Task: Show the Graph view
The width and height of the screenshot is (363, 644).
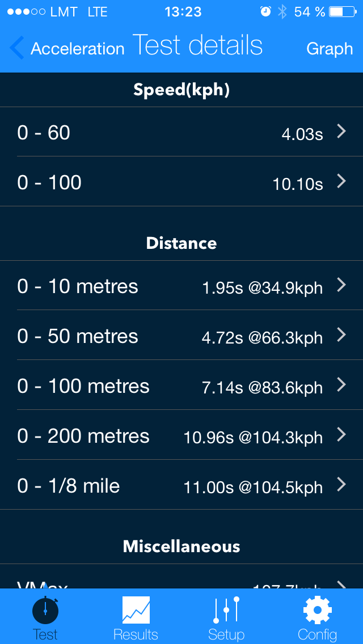Action: (x=330, y=49)
